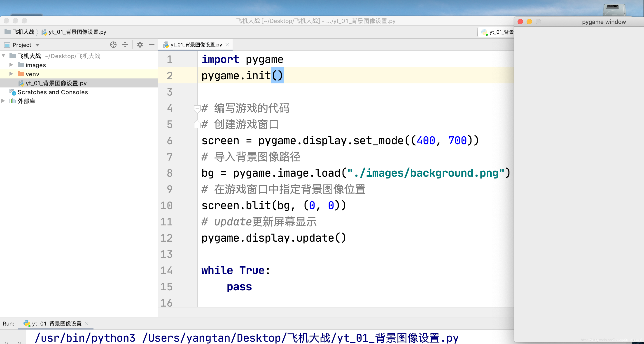Click the 外部库 external libraries icon
The width and height of the screenshot is (644, 344).
click(12, 101)
